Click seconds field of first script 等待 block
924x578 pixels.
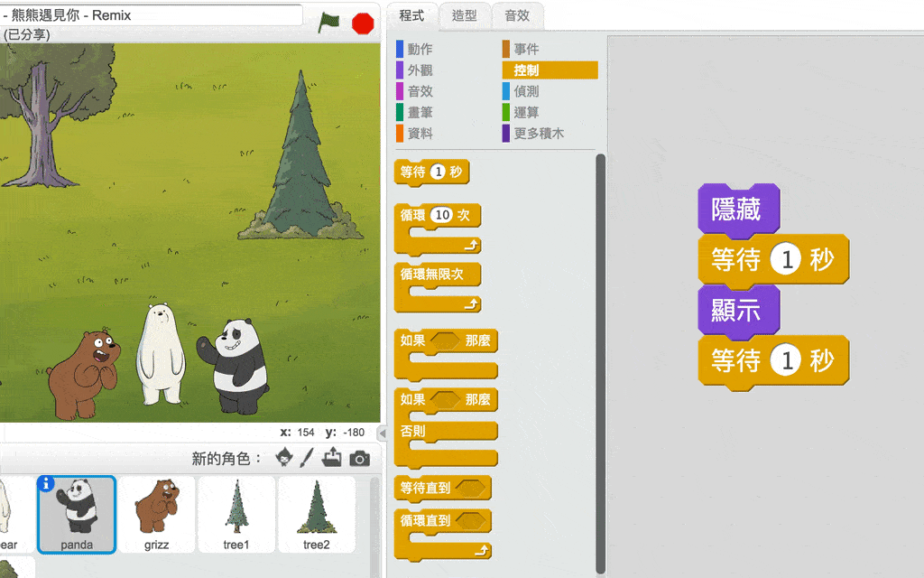tap(787, 259)
